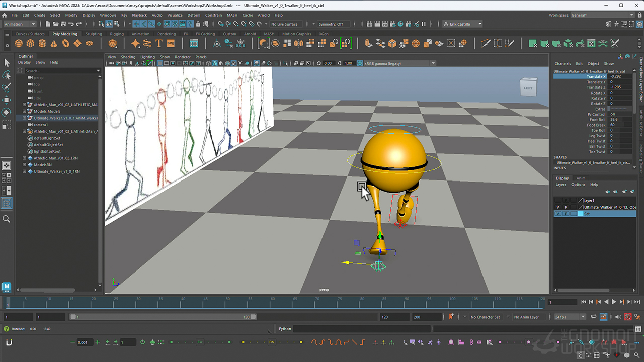Select camera1 in the Outliner
Screen dimensions: 644x362
point(40,125)
